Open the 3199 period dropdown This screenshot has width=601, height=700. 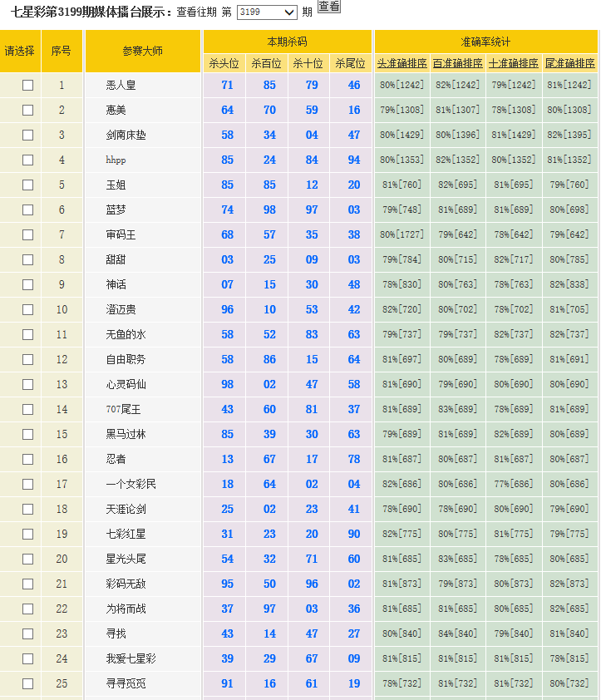[266, 12]
